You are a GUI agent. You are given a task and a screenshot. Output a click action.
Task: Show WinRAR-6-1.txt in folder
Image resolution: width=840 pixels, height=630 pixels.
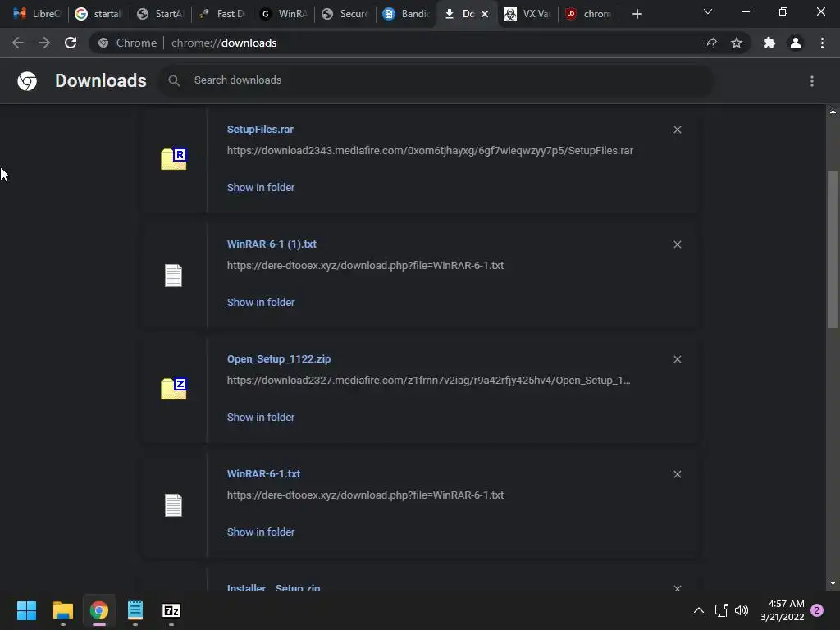tap(261, 532)
